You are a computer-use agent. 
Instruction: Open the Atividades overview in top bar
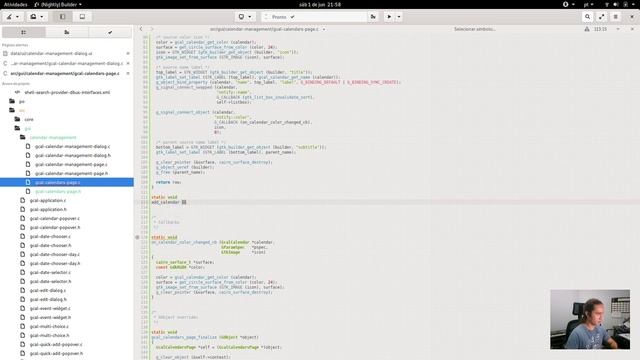coord(16,4)
